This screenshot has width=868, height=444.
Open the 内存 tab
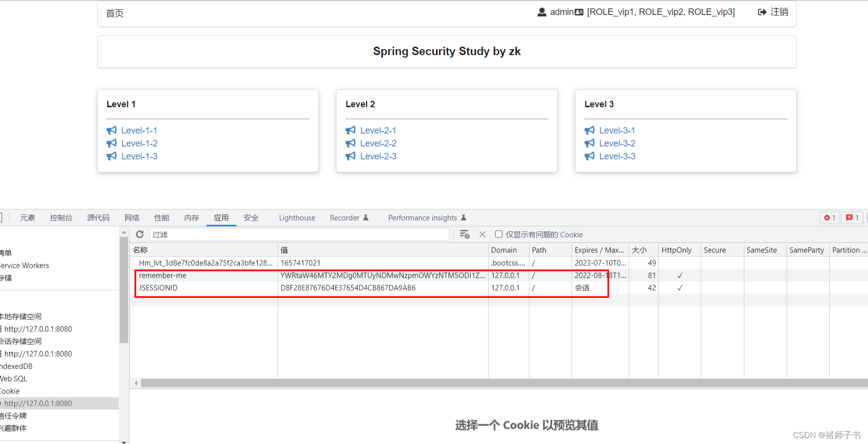click(192, 218)
